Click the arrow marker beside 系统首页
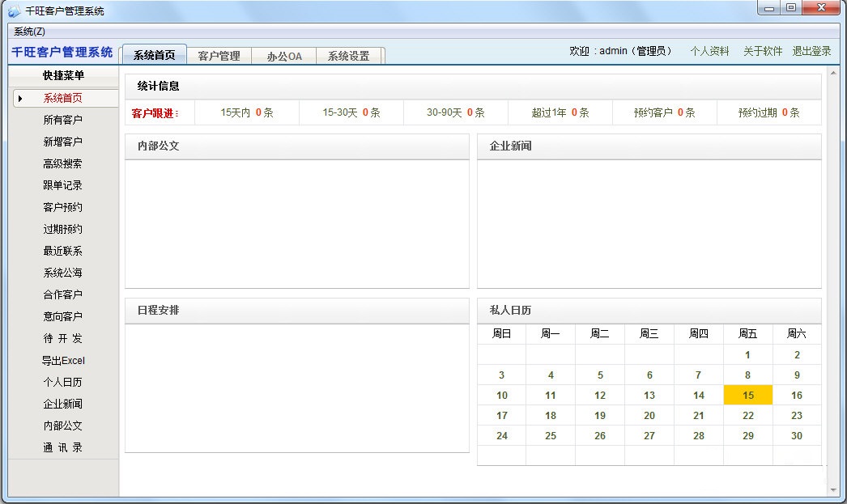 [20, 98]
